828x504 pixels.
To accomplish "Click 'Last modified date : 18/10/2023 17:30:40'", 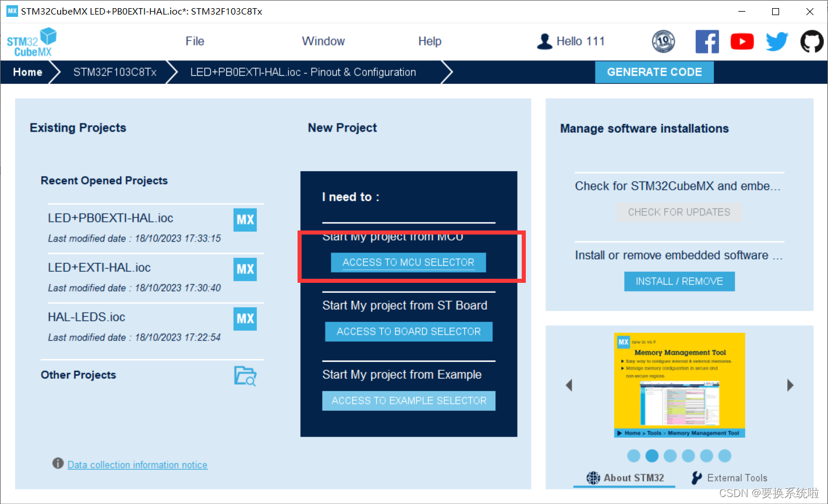I will (x=135, y=288).
